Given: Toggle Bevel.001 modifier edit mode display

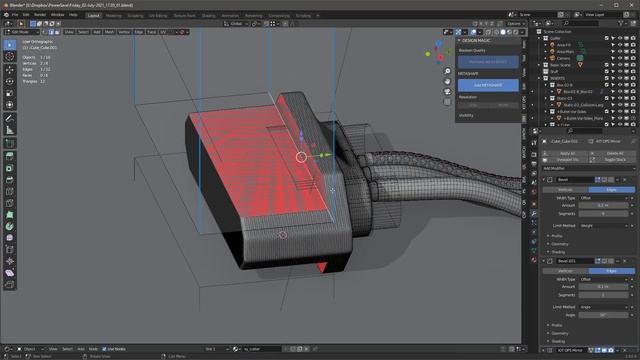Looking at the screenshot, I should (x=598, y=261).
